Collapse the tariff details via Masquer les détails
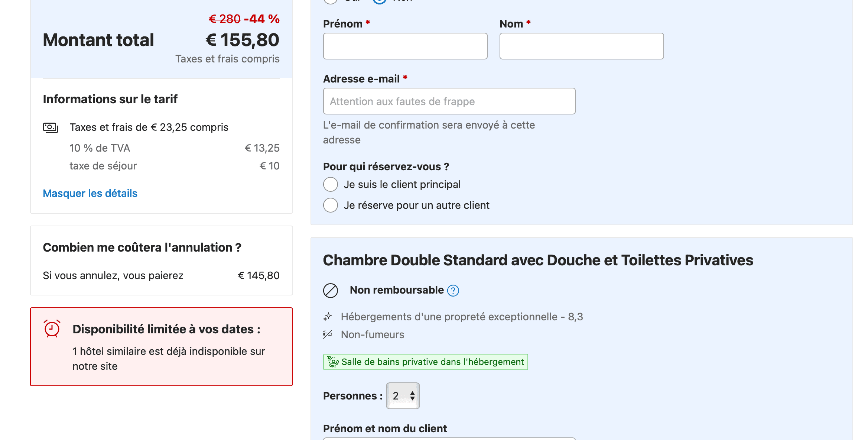 point(90,193)
